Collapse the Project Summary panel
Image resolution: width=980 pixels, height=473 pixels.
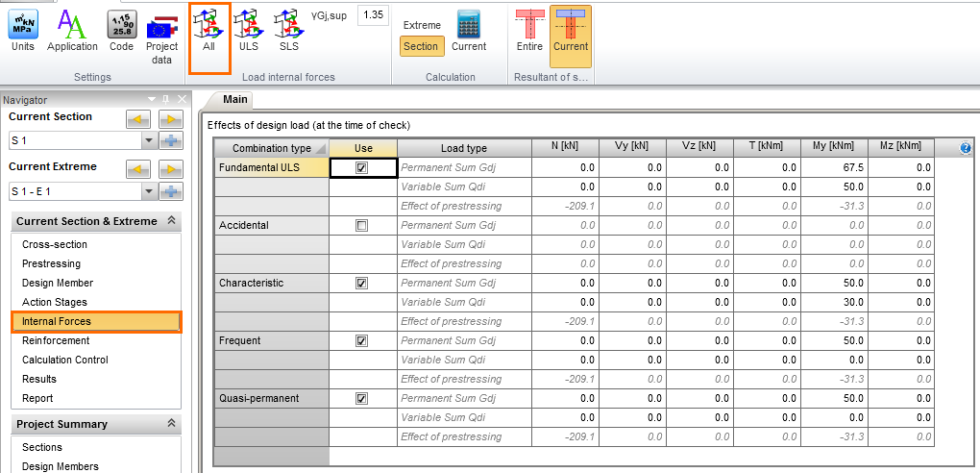(x=171, y=424)
